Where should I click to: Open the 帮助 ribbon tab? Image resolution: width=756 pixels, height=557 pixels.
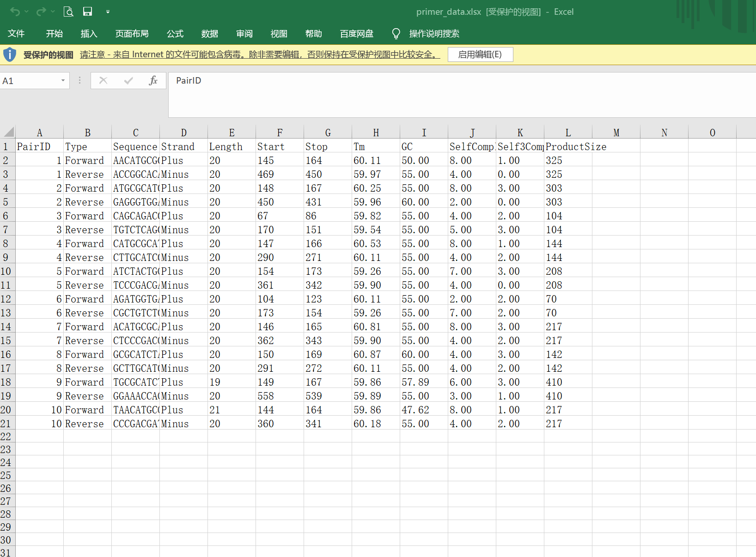pyautogui.click(x=313, y=34)
